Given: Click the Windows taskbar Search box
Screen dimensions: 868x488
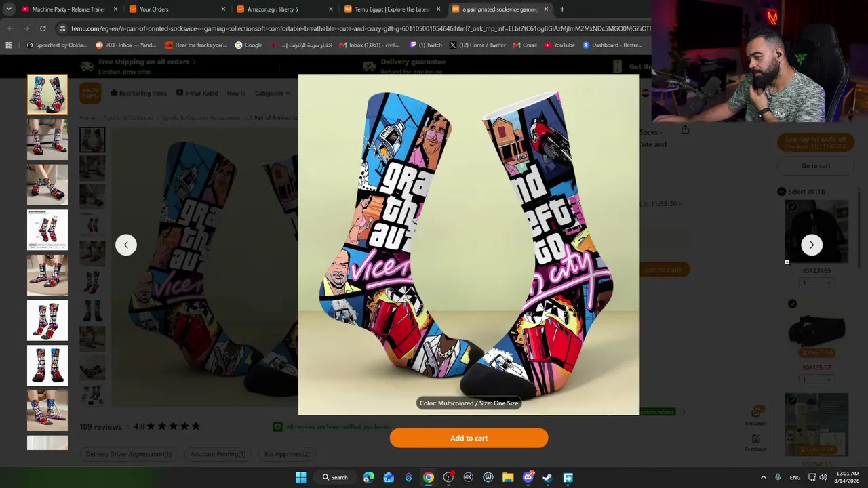Looking at the screenshot, I should [x=336, y=477].
